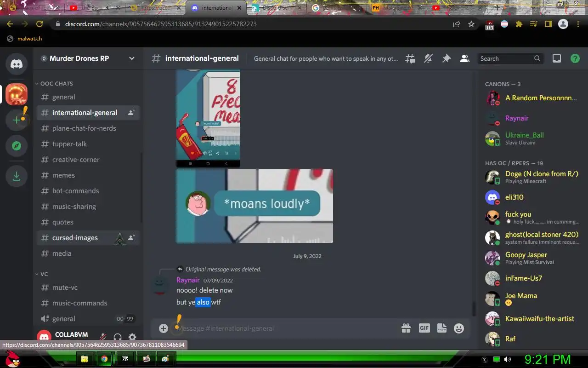Reload the page in Chrome

(40, 24)
